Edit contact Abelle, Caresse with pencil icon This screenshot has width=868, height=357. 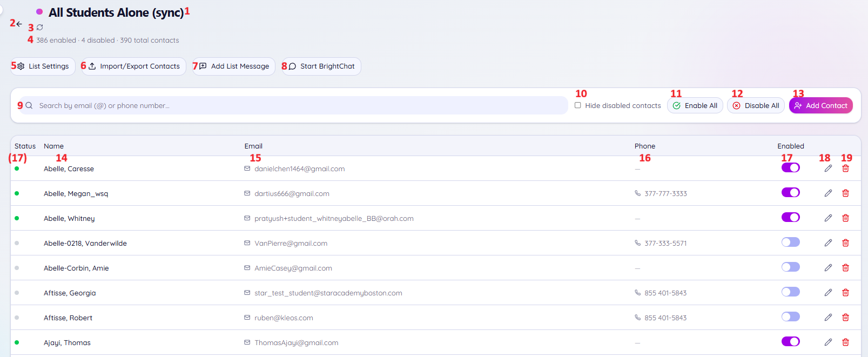828,169
